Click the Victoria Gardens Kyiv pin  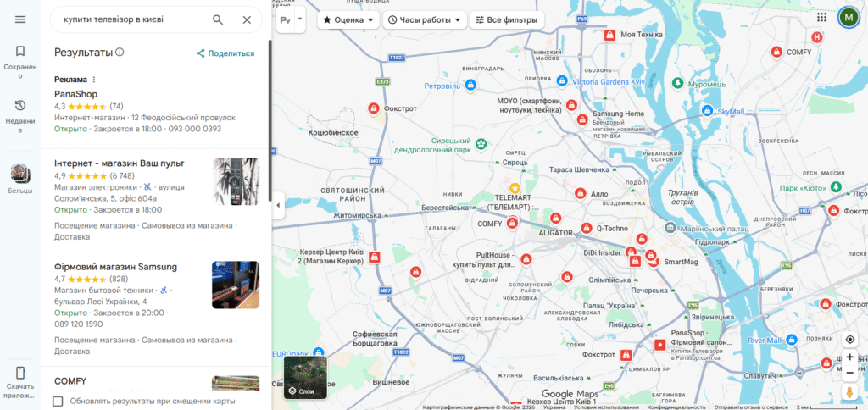click(x=561, y=81)
